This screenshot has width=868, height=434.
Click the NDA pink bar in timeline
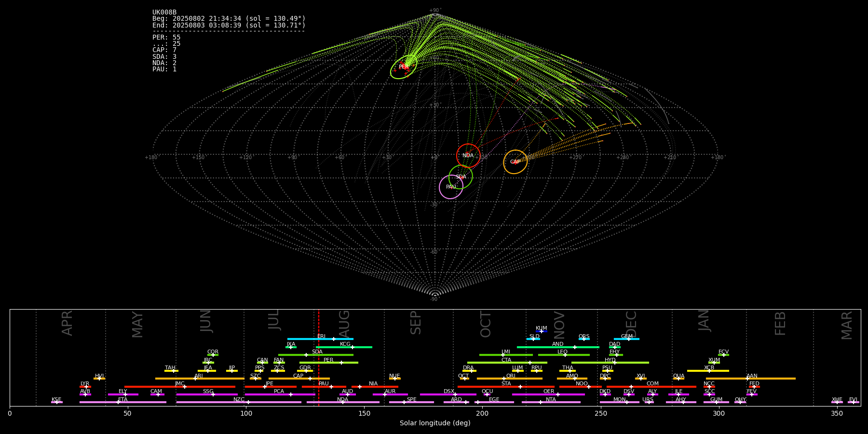343,402
